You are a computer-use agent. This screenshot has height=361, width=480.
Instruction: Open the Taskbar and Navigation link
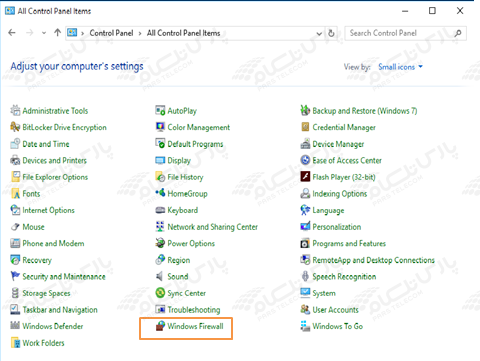tap(60, 310)
